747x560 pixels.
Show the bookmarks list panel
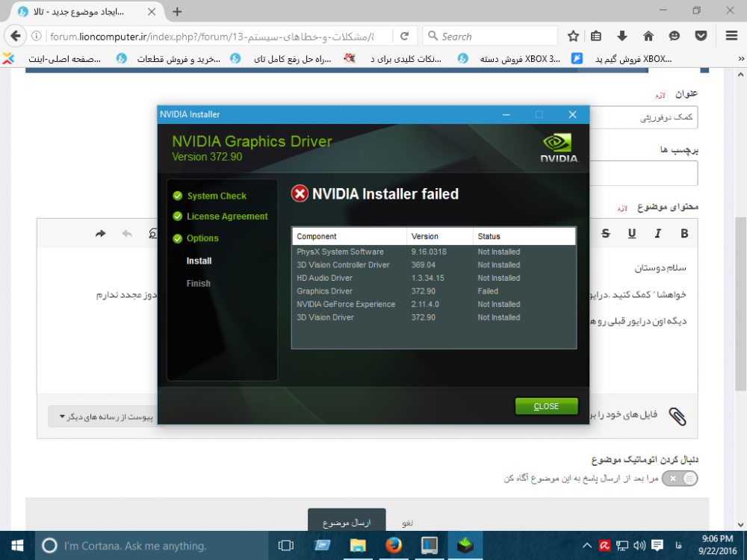click(x=595, y=35)
